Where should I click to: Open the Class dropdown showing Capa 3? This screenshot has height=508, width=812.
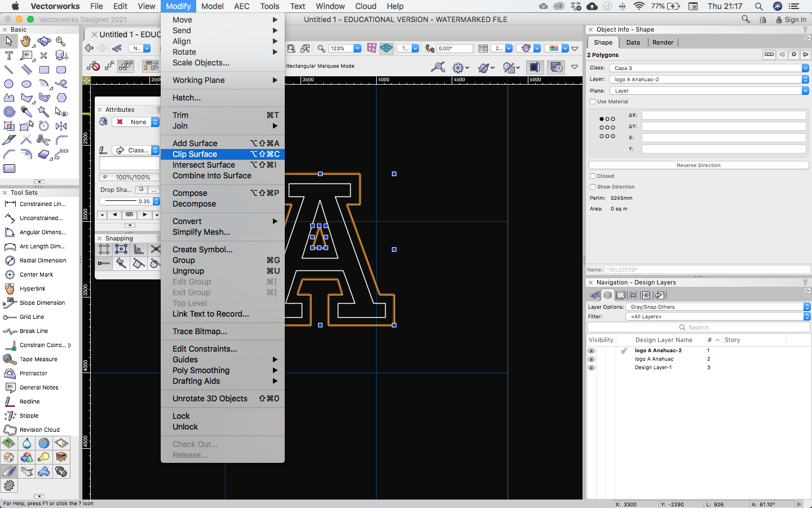[709, 68]
